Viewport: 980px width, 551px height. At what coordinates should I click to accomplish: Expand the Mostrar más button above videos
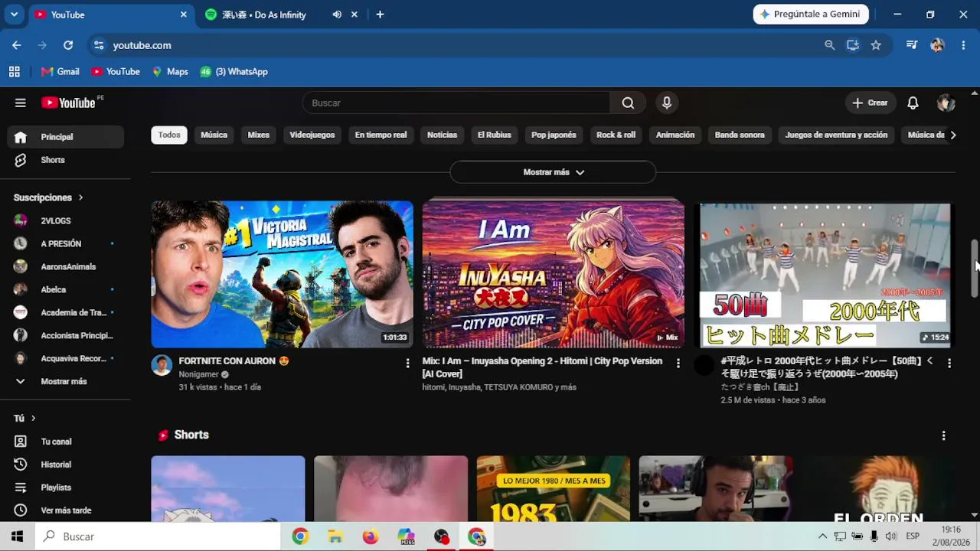(553, 172)
